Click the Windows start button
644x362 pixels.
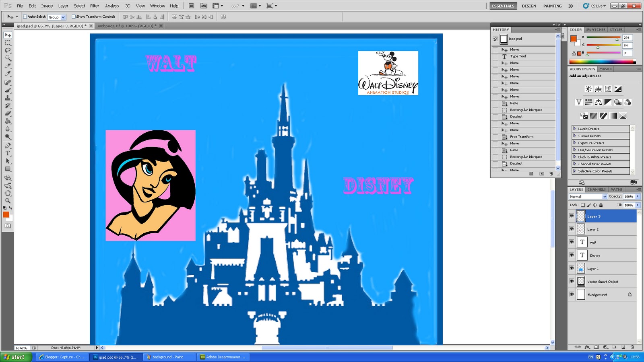pos(16,357)
